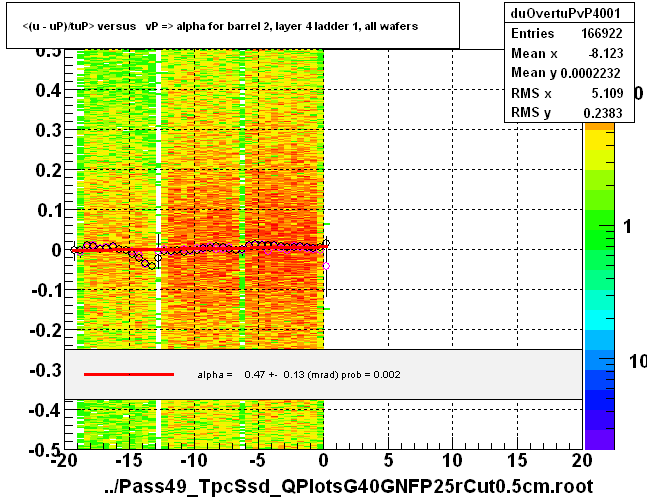Click the palette axis label 1
Viewport: 647px width, 499px height.
627,226
